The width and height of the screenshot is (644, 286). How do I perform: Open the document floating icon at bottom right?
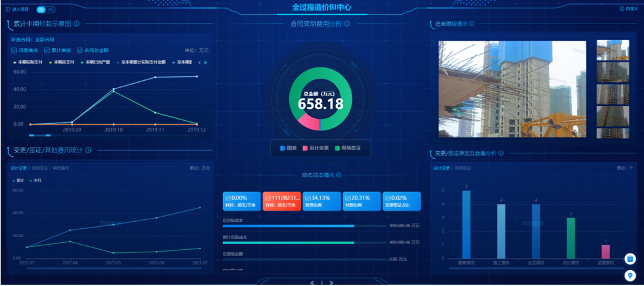(629, 259)
